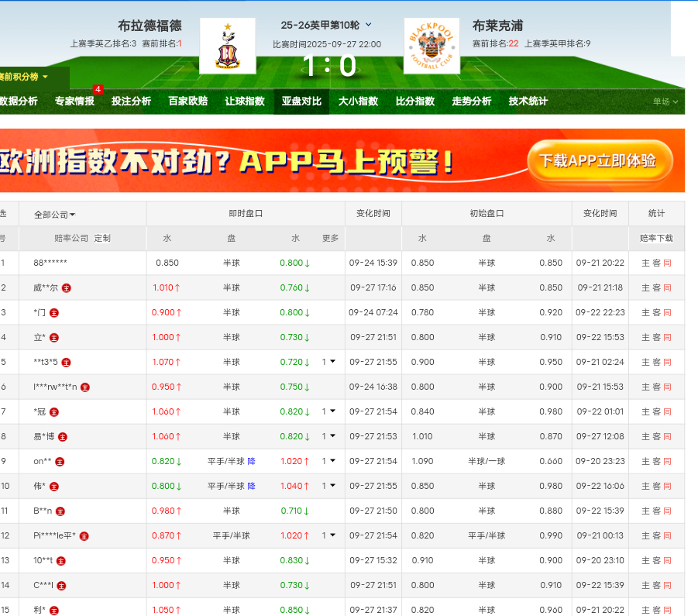
Task: Click the red 4 notification badge
Action: 98,90
